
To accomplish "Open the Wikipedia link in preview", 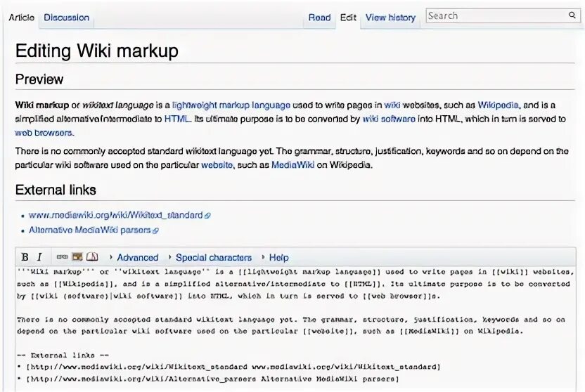I will click(498, 105).
